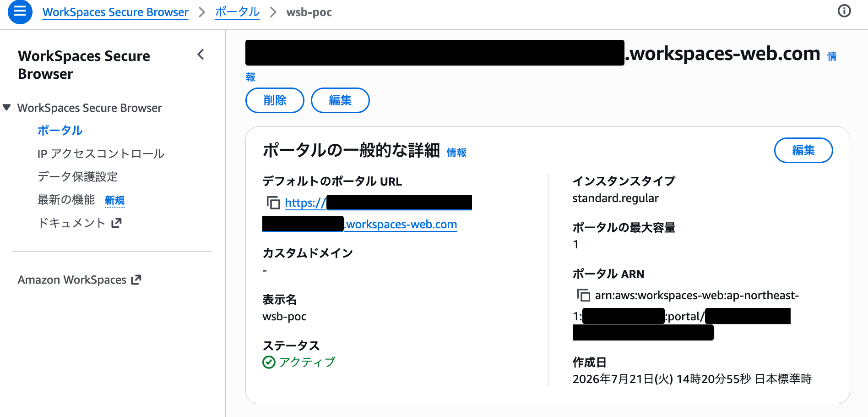Open the Amazon WorkSpaces external link
The width and height of the screenshot is (868, 417).
click(80, 280)
